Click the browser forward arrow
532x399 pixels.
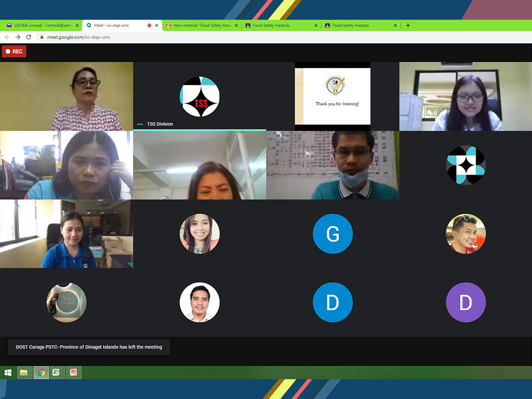[18, 37]
